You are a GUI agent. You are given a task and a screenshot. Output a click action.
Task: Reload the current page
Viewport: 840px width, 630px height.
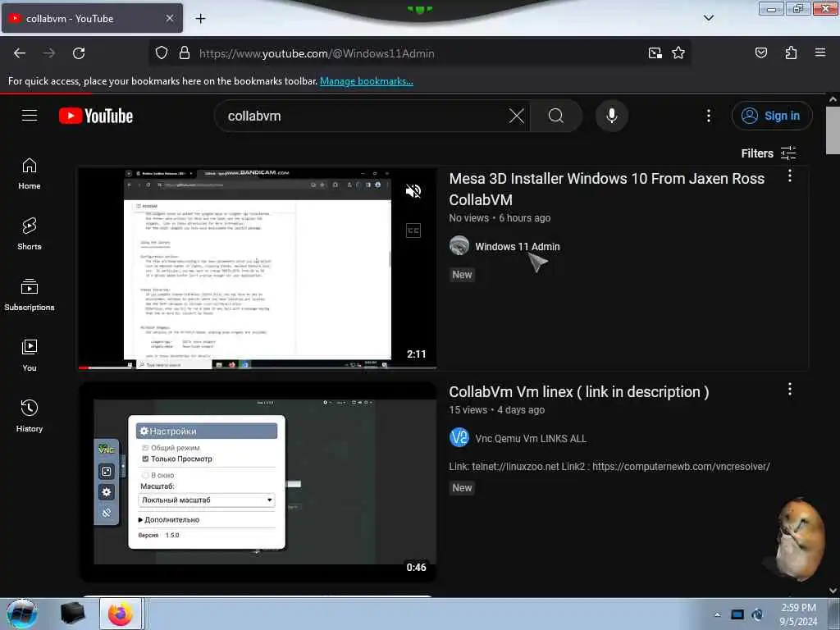click(79, 53)
